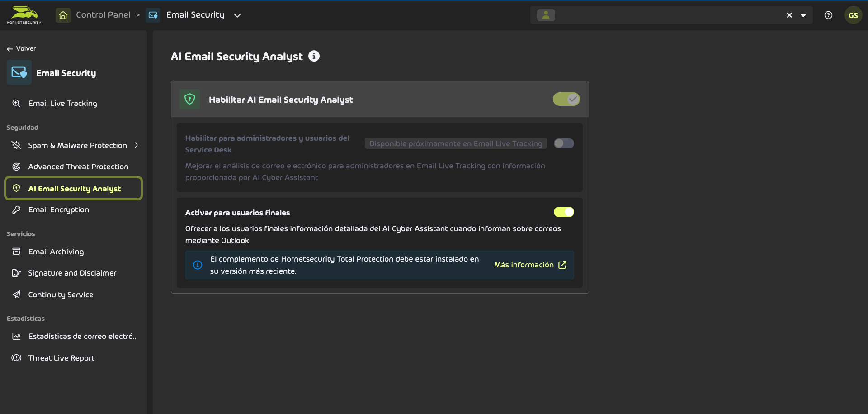This screenshot has width=868, height=414.
Task: Open Continuity Service settings
Action: (60, 295)
